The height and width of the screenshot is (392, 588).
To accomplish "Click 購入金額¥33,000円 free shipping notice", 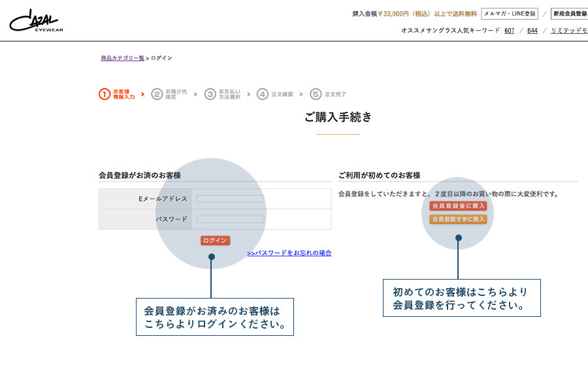I will tap(414, 14).
